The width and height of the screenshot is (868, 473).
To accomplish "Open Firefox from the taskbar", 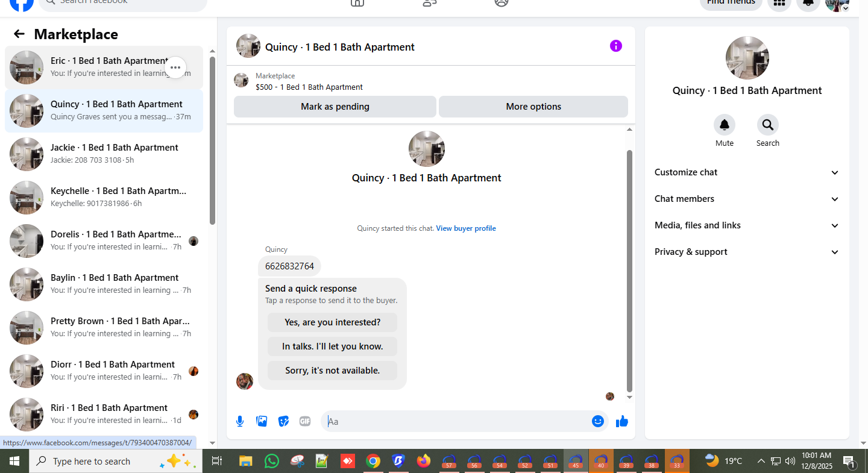I will point(424,462).
